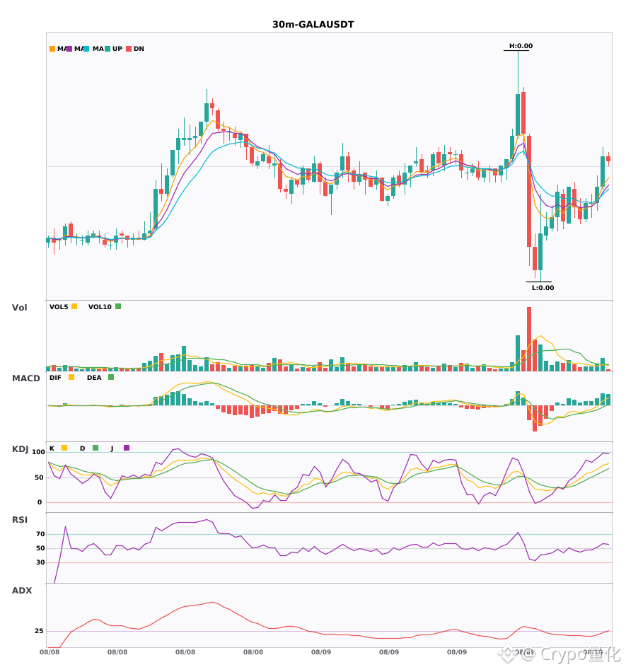This screenshot has height=672, width=626.
Task: Click the green VOL10 legend swatch
Action: click(118, 306)
